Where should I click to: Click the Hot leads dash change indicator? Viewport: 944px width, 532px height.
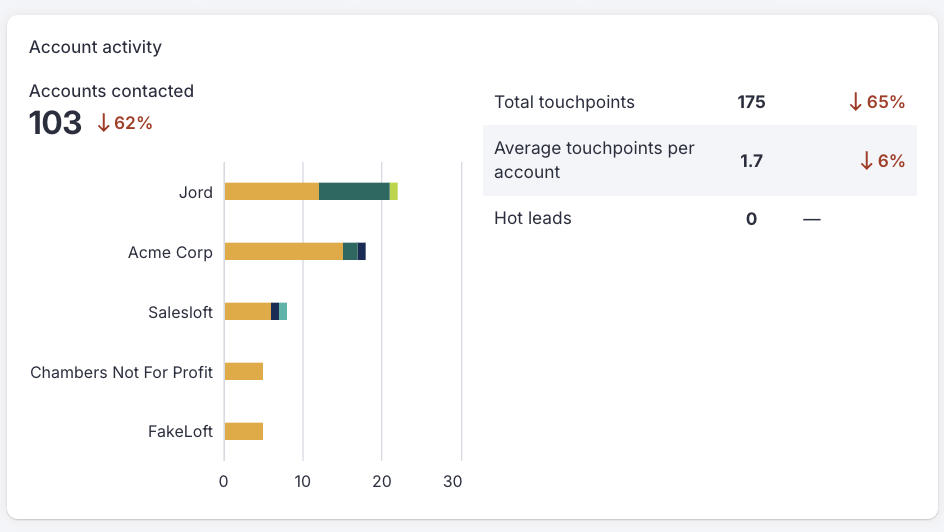[812, 220]
